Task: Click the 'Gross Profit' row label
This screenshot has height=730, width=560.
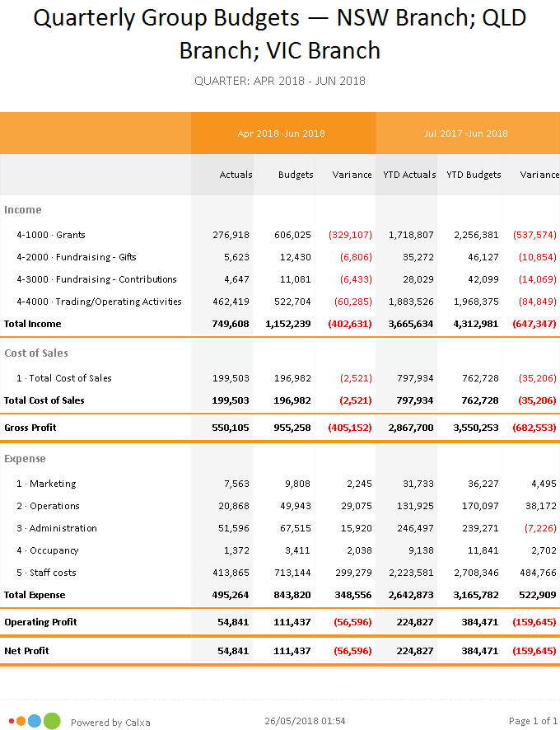Action: (30, 428)
